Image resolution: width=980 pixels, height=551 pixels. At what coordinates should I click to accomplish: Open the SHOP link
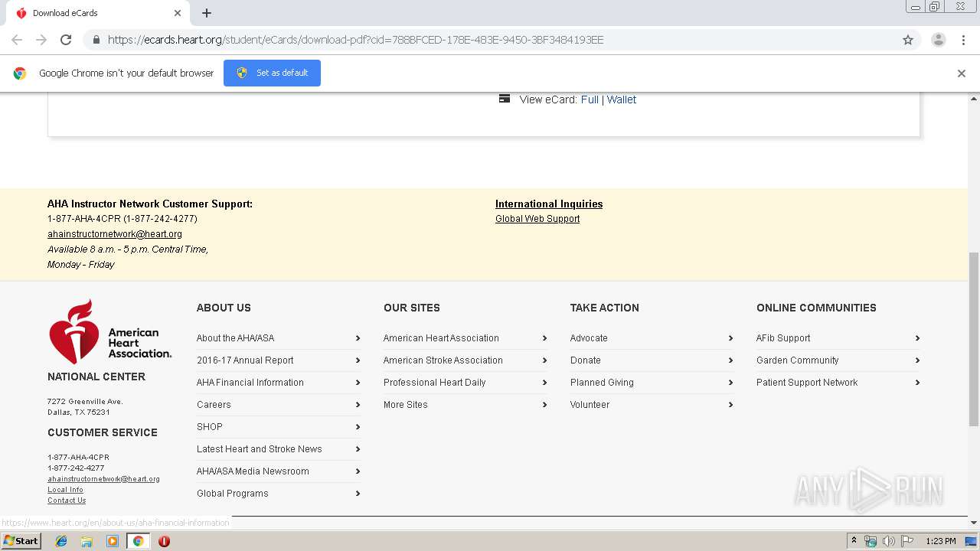210,427
